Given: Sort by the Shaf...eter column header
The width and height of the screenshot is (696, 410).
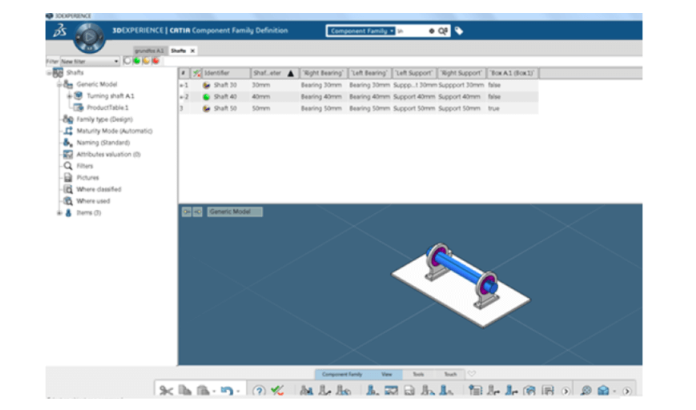Looking at the screenshot, I should 273,73.
